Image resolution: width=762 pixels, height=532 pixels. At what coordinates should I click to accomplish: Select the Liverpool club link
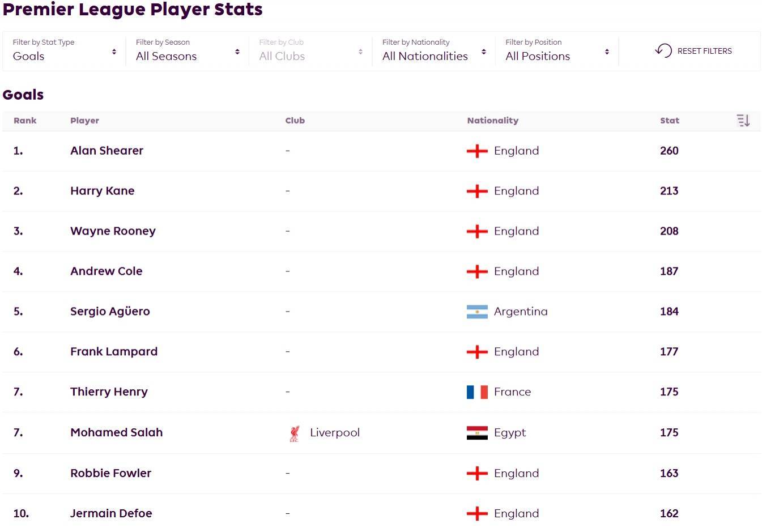pyautogui.click(x=334, y=433)
